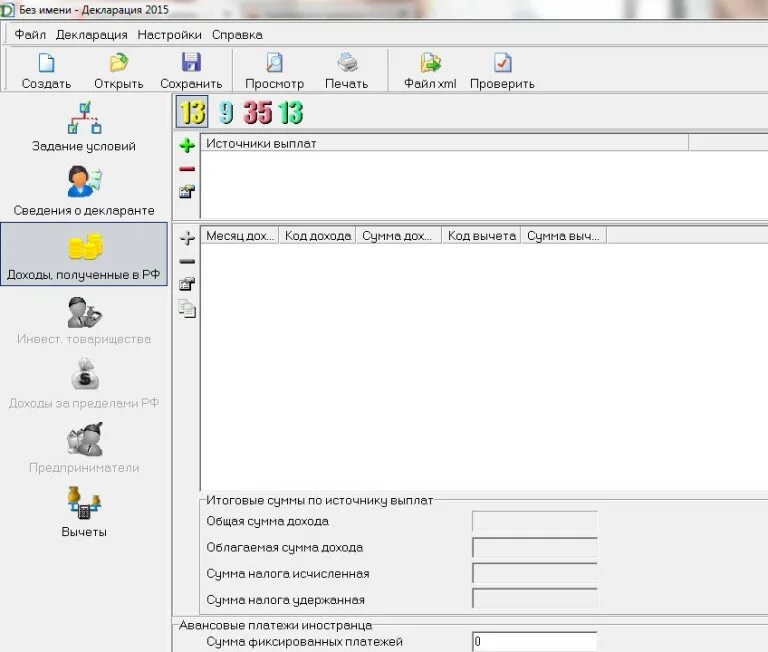
Task: Open the Настройки menu
Action: 169,35
